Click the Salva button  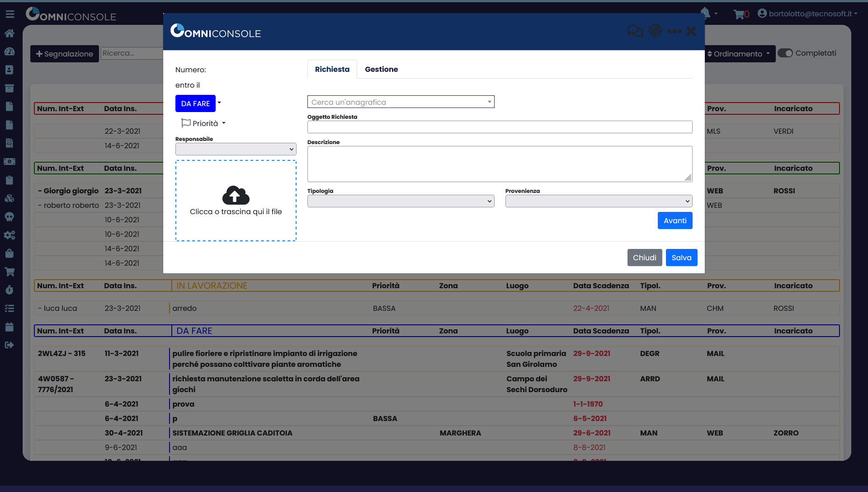point(681,257)
